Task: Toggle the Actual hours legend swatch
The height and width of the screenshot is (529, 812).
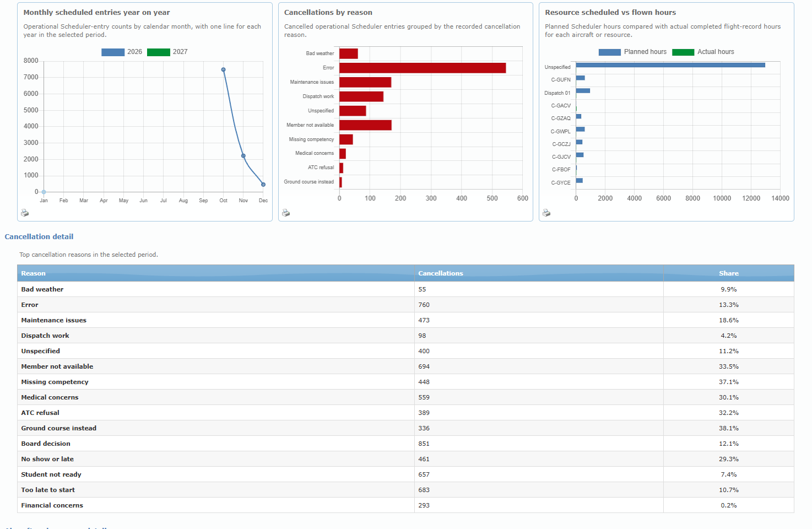Action: [x=683, y=52]
